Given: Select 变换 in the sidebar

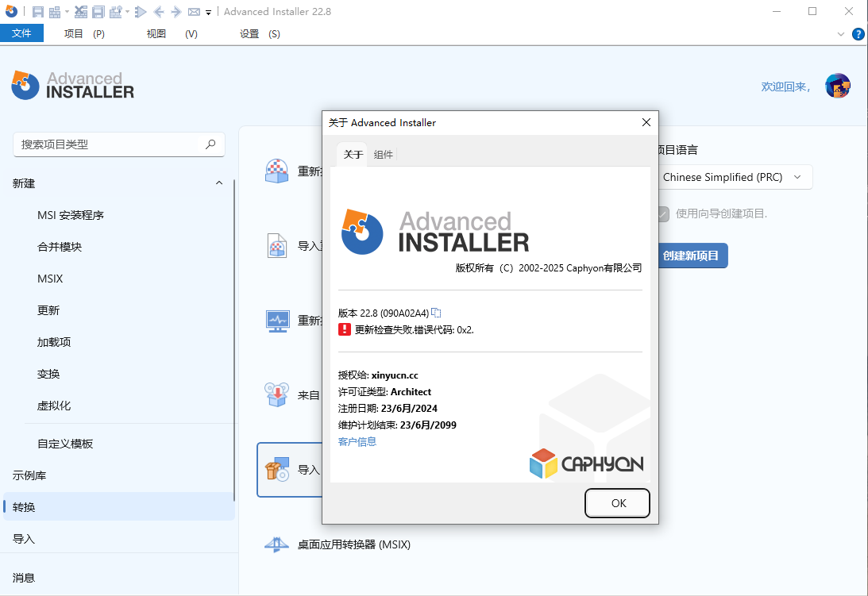Looking at the screenshot, I should [x=48, y=374].
